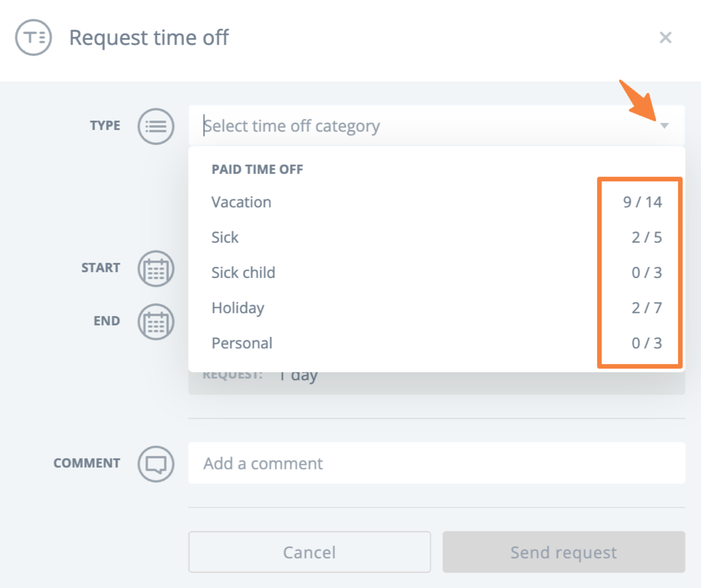Select the Personal time off option
This screenshot has height=588, width=701.
(242, 343)
